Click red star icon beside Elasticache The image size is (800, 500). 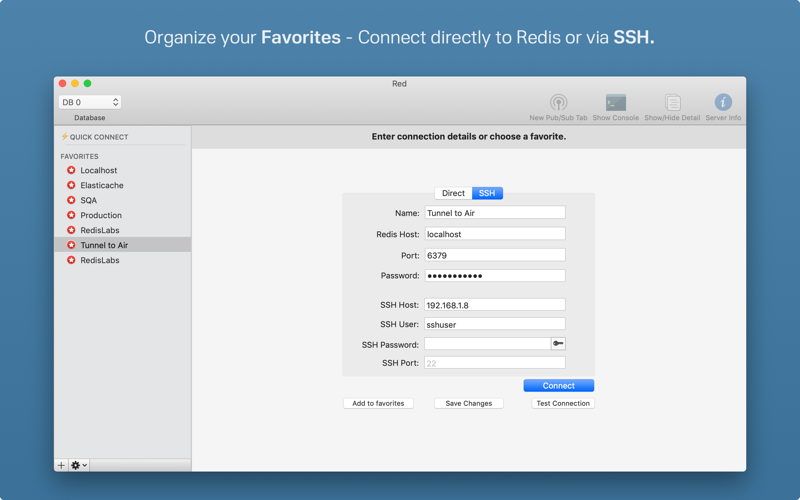[x=71, y=185]
